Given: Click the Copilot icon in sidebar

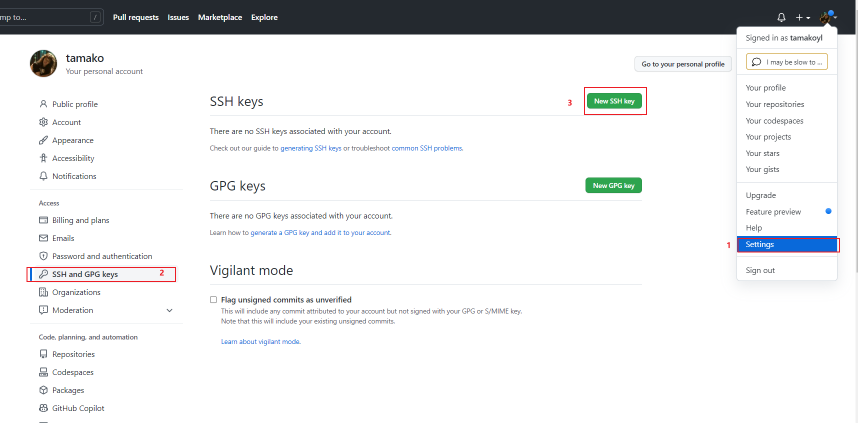Looking at the screenshot, I should click(x=43, y=408).
